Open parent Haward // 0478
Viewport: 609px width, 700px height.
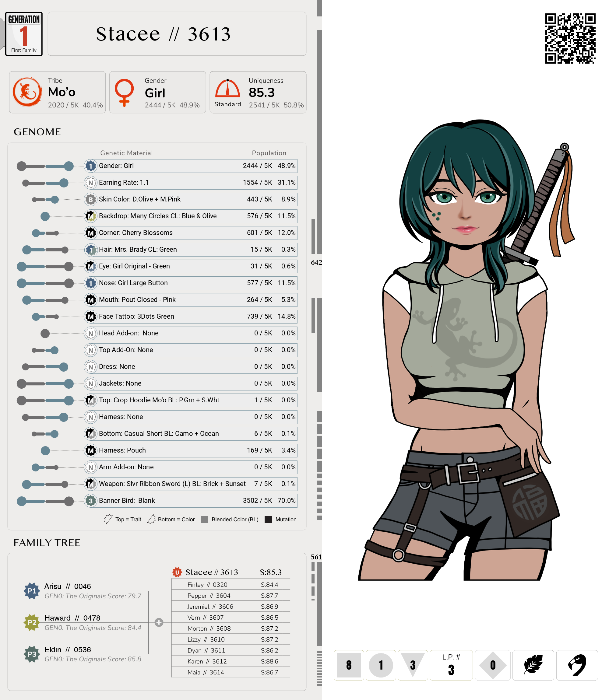(x=72, y=618)
